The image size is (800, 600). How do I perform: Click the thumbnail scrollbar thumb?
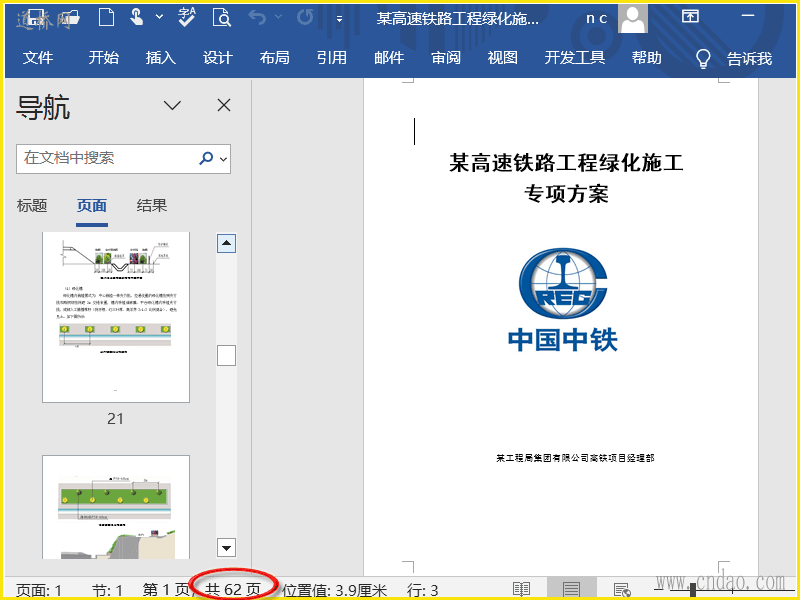[227, 356]
